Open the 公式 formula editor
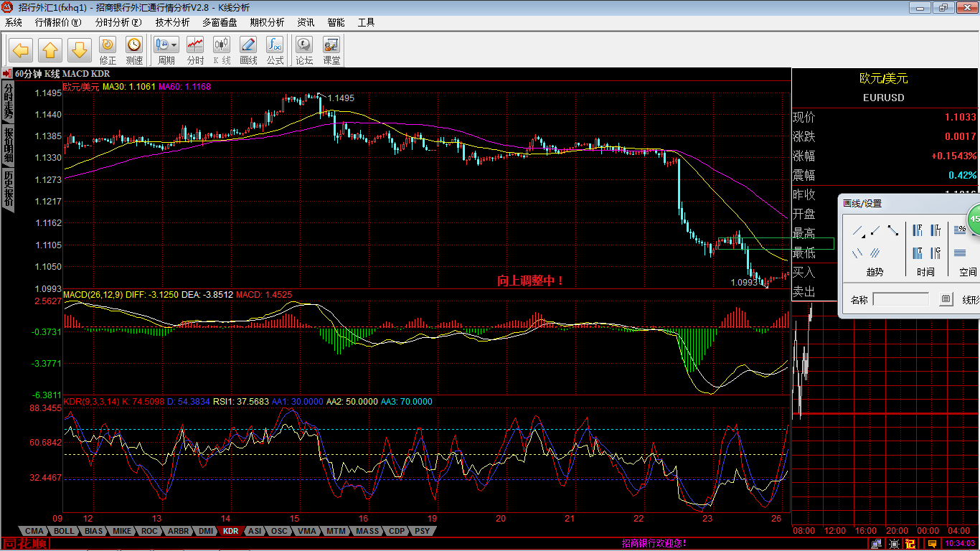Image resolution: width=980 pixels, height=551 pixels. pyautogui.click(x=275, y=50)
